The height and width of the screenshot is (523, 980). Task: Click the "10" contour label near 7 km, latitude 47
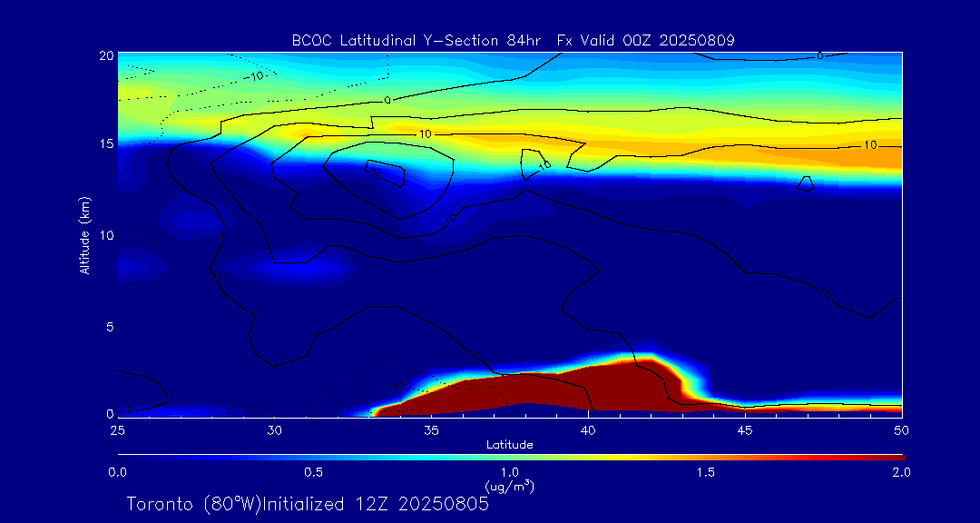click(827, 293)
